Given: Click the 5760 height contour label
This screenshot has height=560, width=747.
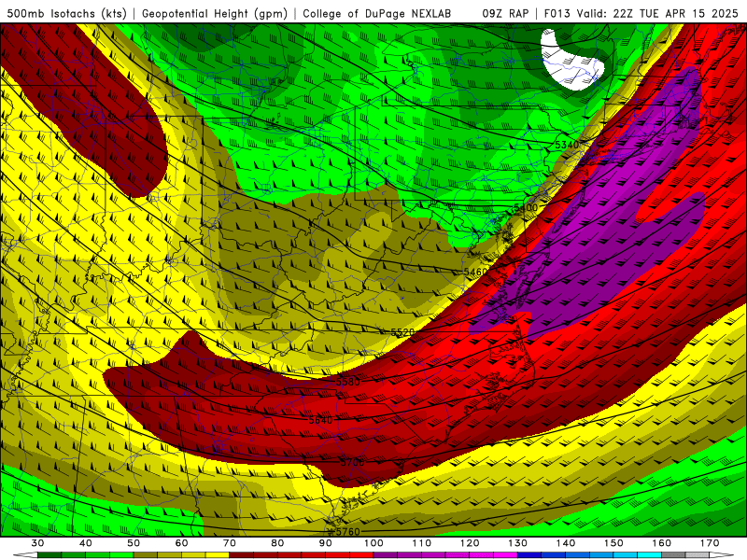Looking at the screenshot, I should pos(347,531).
